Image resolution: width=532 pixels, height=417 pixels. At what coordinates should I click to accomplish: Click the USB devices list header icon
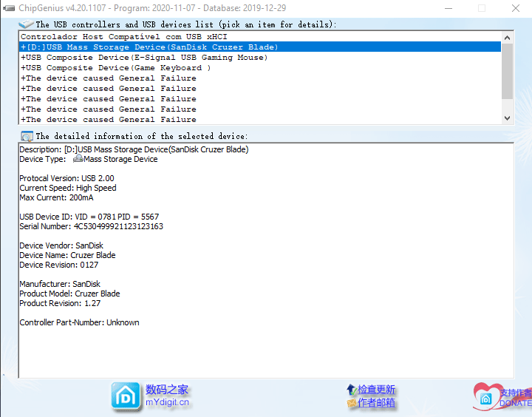click(26, 24)
